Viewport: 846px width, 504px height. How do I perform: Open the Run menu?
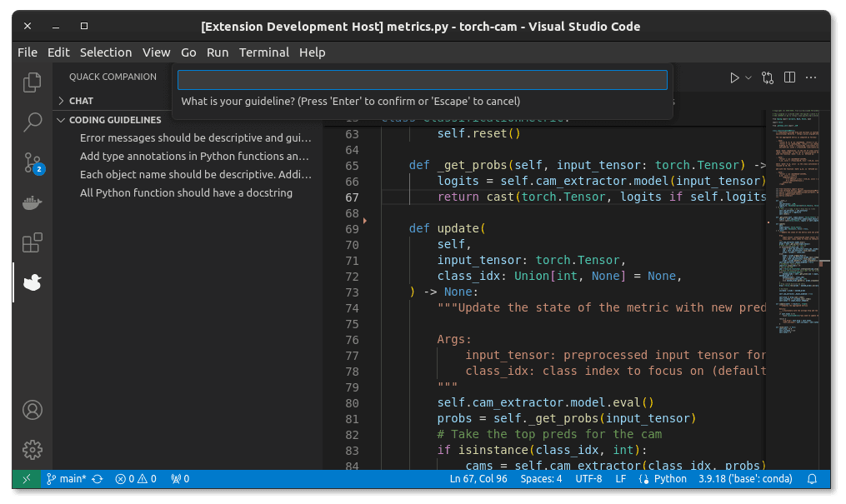218,52
